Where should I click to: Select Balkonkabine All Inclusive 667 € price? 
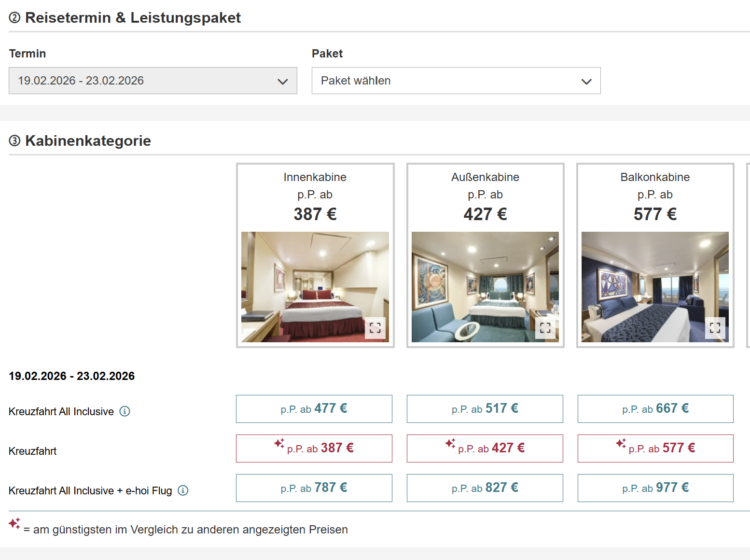point(655,409)
